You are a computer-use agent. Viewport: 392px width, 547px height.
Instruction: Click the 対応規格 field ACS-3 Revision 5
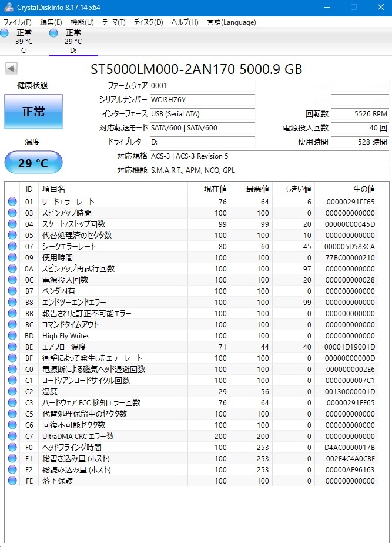click(x=270, y=156)
